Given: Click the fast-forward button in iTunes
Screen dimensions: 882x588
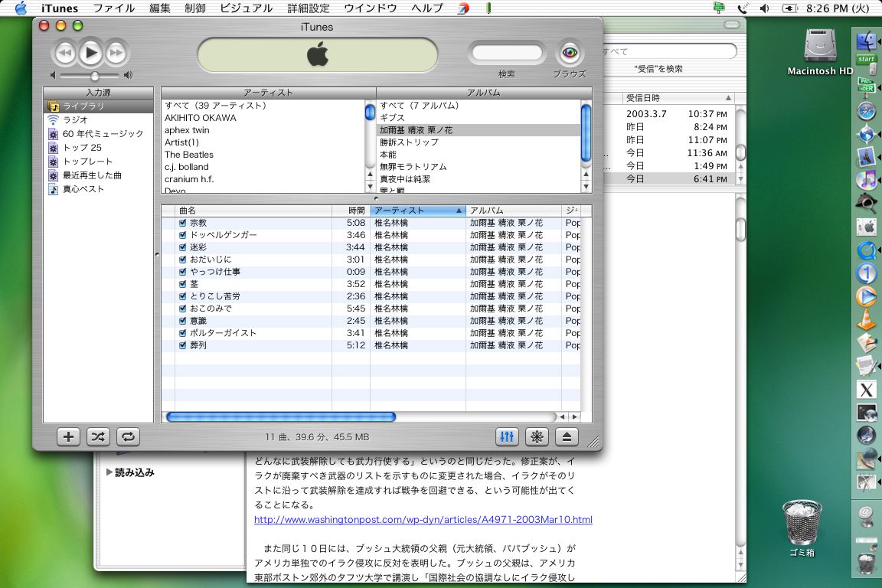Looking at the screenshot, I should (116, 54).
